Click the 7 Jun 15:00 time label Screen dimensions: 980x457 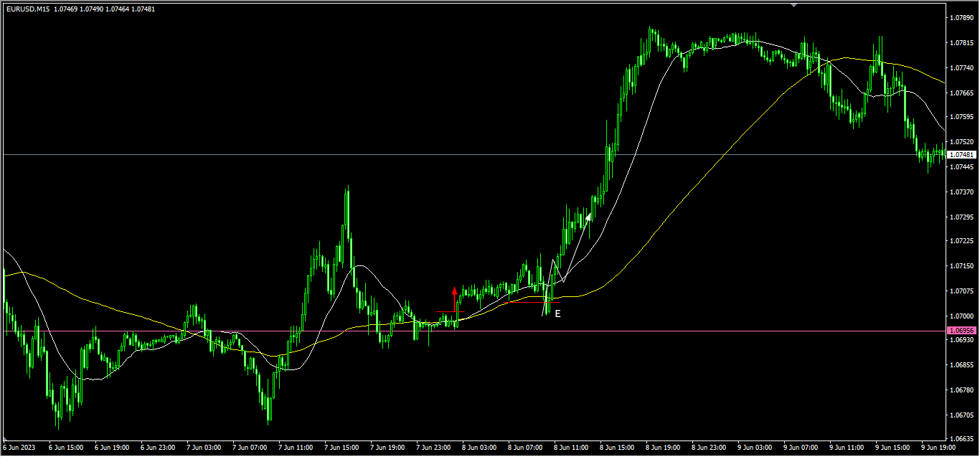pyautogui.click(x=341, y=447)
